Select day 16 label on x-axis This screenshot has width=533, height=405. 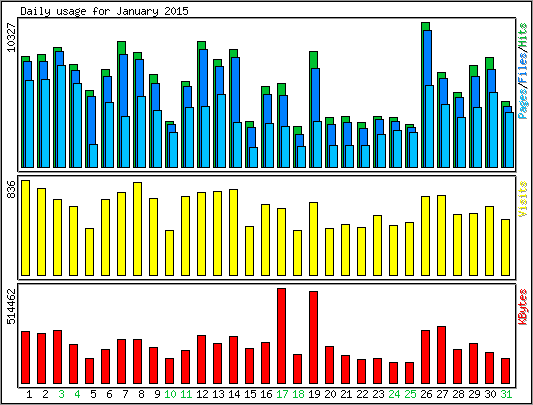click(266, 394)
